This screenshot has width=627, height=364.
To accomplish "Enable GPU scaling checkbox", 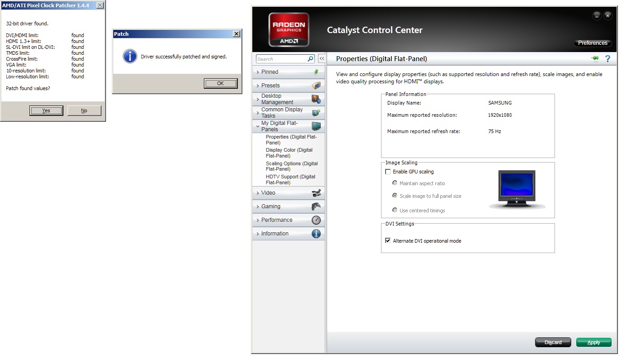I will tap(388, 172).
